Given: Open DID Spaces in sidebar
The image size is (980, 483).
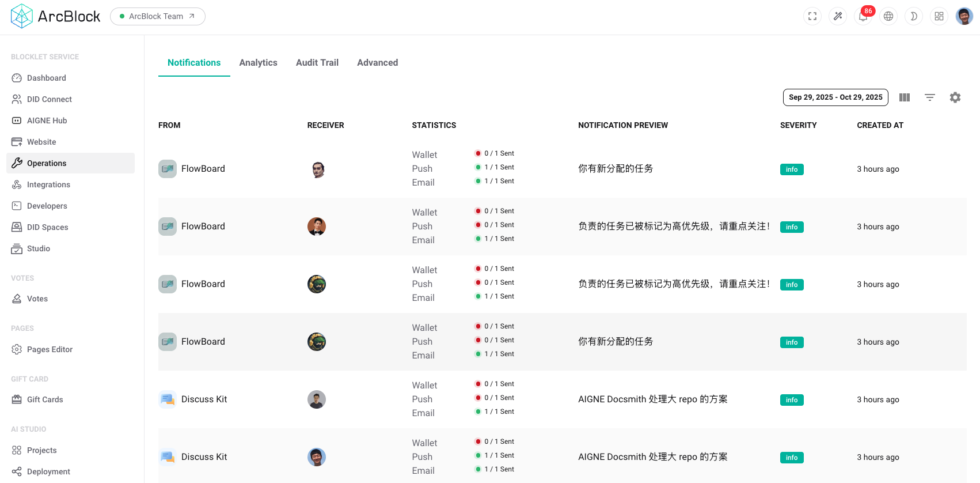Looking at the screenshot, I should tap(70, 227).
